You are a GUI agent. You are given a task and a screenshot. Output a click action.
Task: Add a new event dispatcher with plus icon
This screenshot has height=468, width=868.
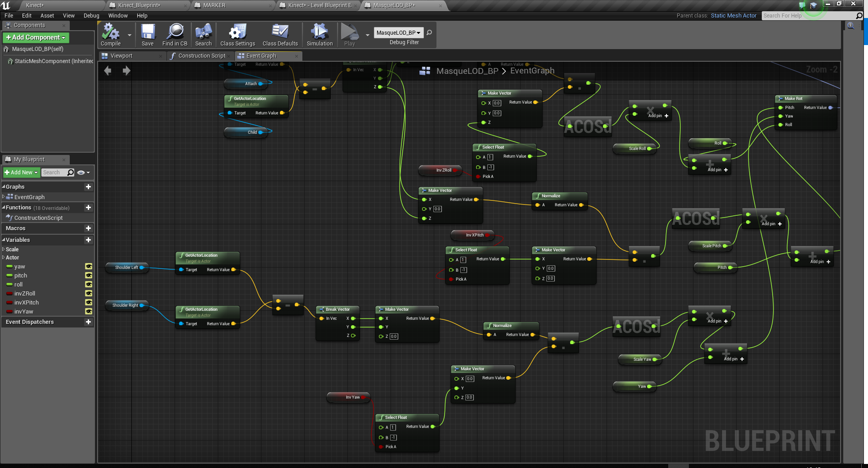[88, 322]
